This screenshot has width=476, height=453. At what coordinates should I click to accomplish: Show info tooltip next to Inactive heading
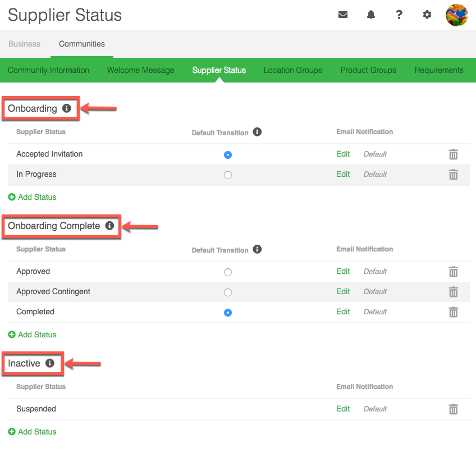point(50,363)
